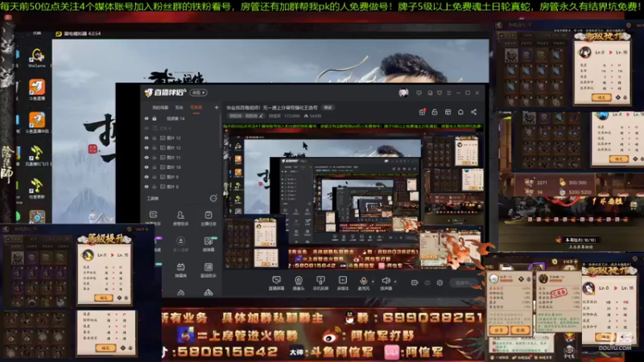Image resolution: width=644 pixels, height=362 pixels.
Task: Hide the 图片 9 layer
Action: (x=147, y=177)
